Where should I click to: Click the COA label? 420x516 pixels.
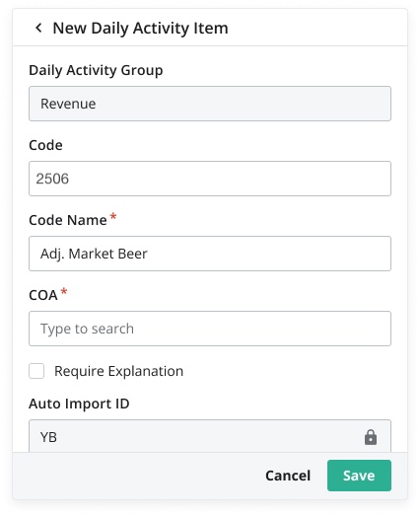(x=43, y=295)
